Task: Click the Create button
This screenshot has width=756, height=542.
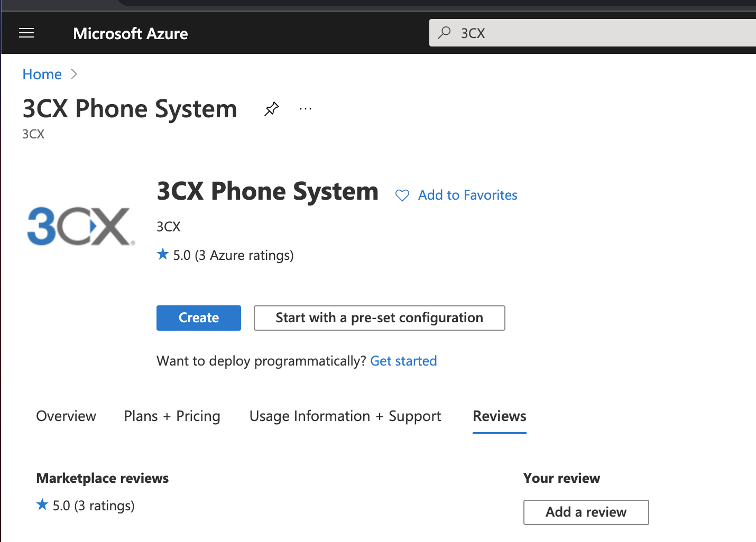Action: coord(199,318)
